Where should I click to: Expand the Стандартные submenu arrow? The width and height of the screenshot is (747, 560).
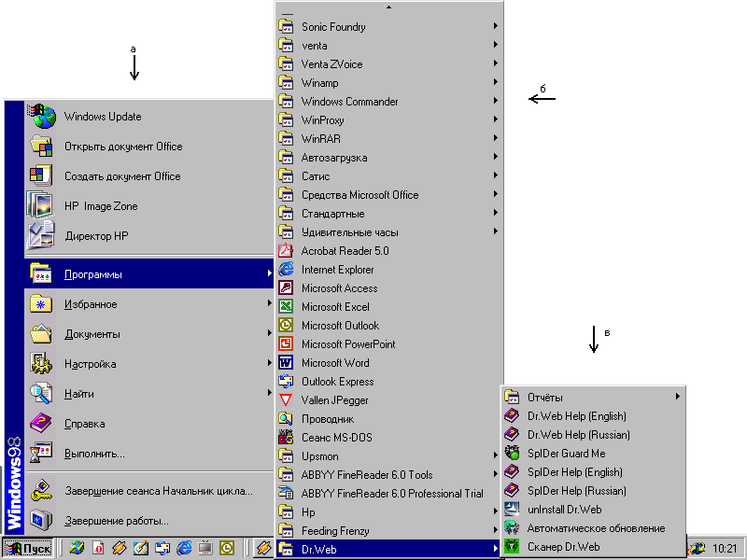coord(496,213)
